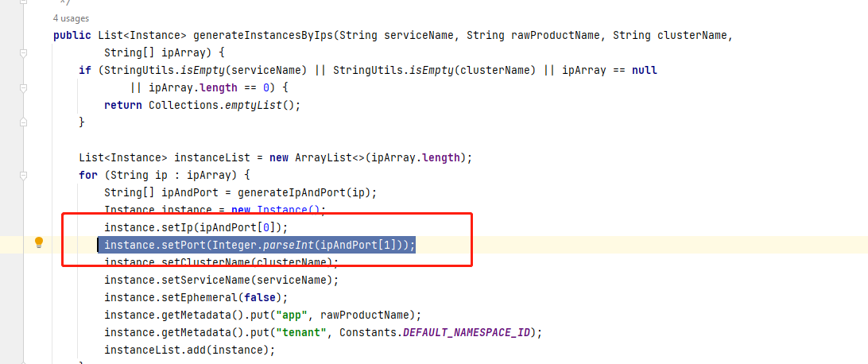Click 'instance.setEphemeral(false)' line
The width and height of the screenshot is (868, 364).
(x=196, y=297)
